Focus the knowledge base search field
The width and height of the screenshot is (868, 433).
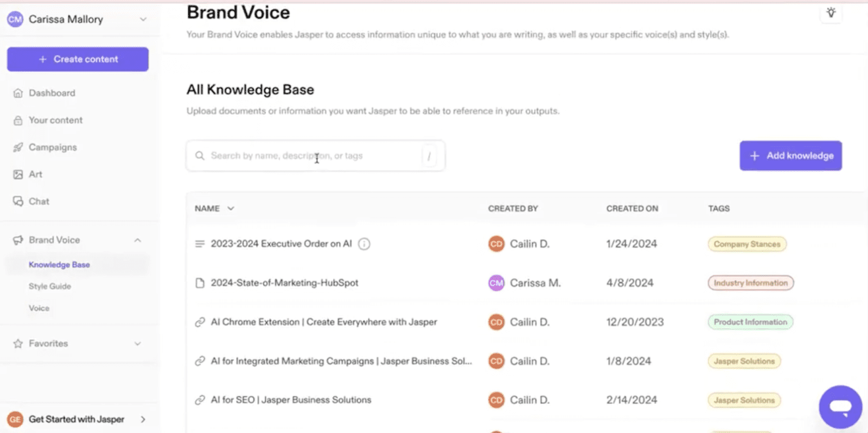316,156
